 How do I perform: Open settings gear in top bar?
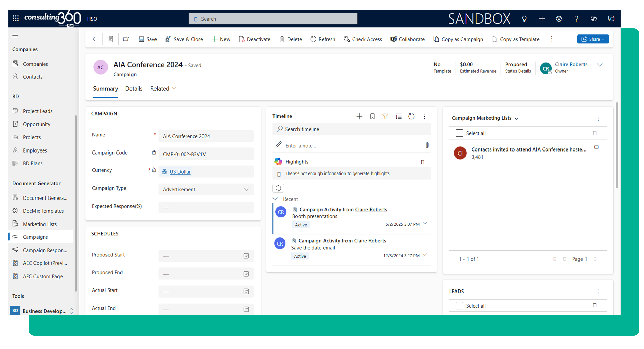[x=559, y=19]
